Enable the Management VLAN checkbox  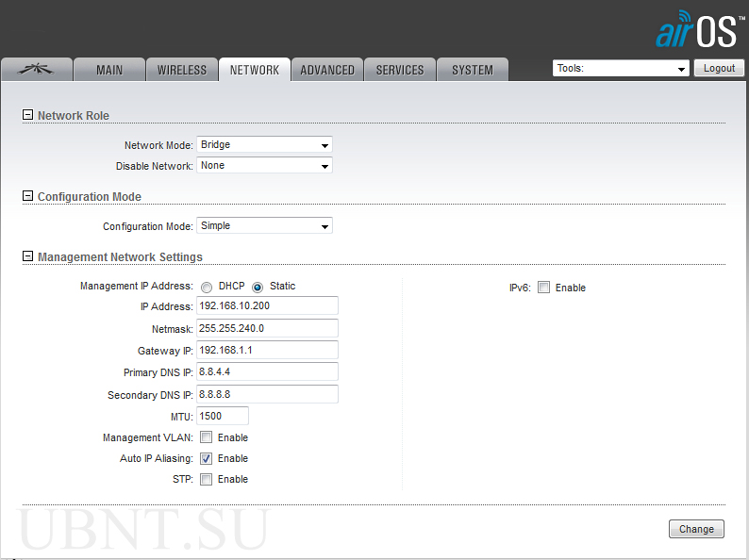[206, 437]
